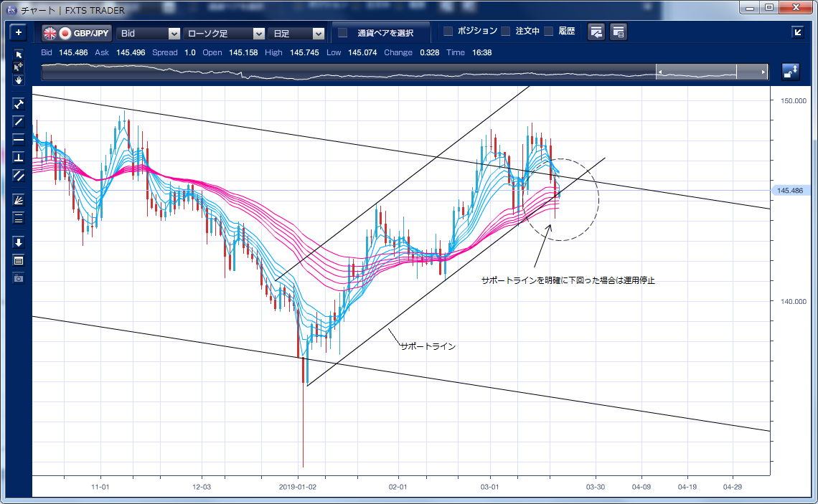Click the camera snapshot icon
Viewport: 818px width, 504px height.
tap(18, 278)
